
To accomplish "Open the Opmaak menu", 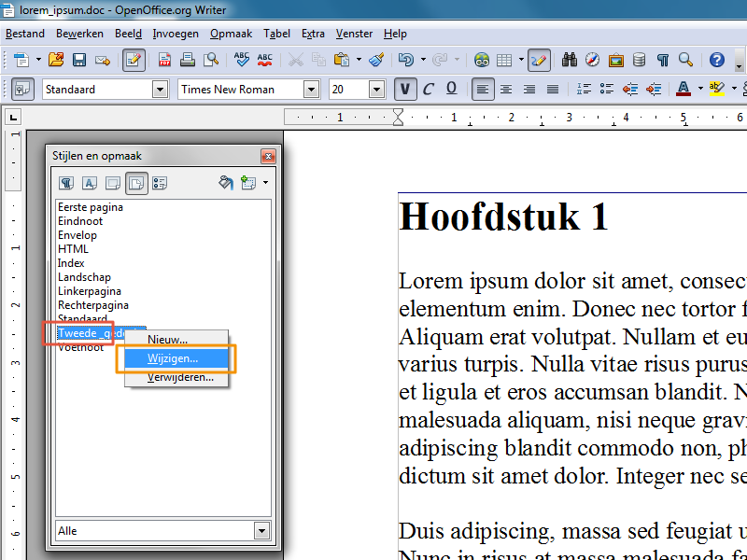I will pyautogui.click(x=231, y=34).
